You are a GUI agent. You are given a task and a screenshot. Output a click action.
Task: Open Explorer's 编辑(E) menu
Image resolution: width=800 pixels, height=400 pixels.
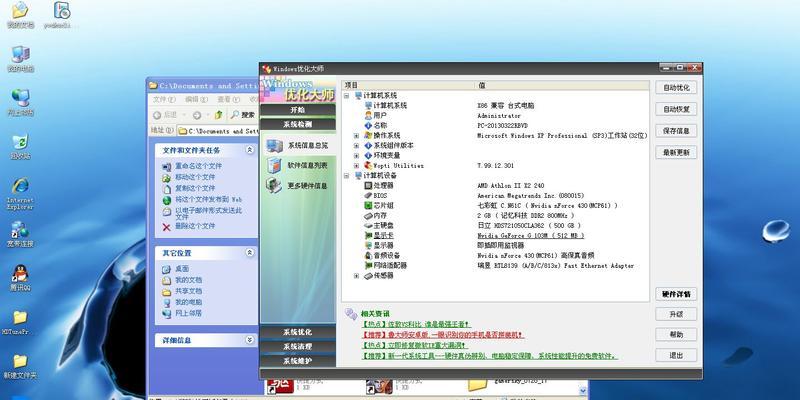coord(196,99)
